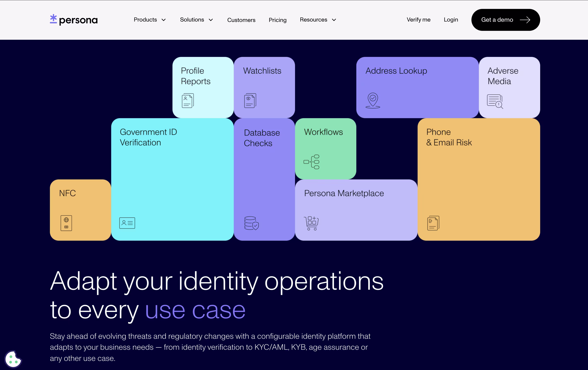
Task: Click the Workflows flowchart icon
Action: tap(311, 162)
